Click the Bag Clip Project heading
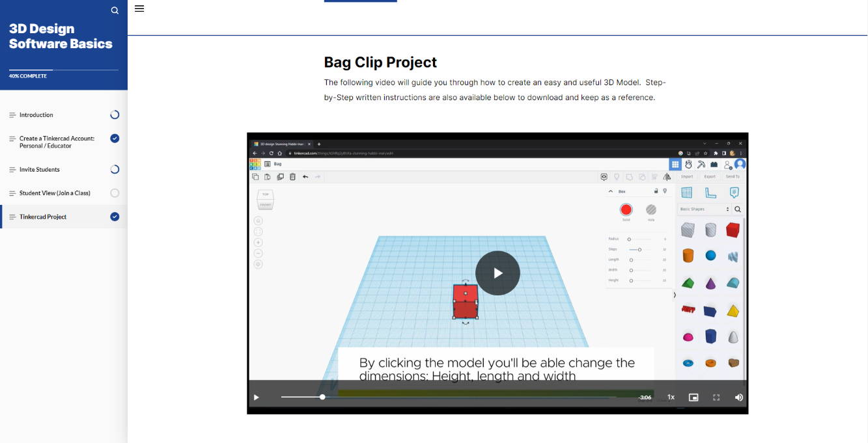Screen dimensions: 868x443 pos(380,62)
